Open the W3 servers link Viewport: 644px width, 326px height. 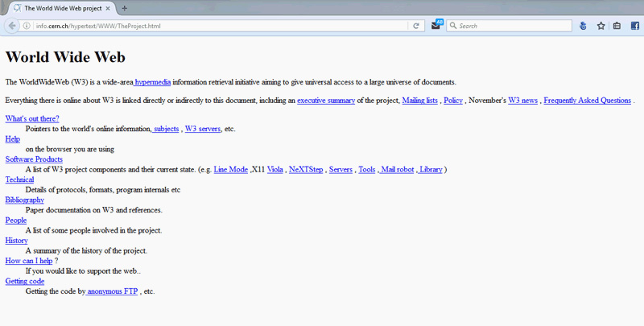(x=203, y=129)
